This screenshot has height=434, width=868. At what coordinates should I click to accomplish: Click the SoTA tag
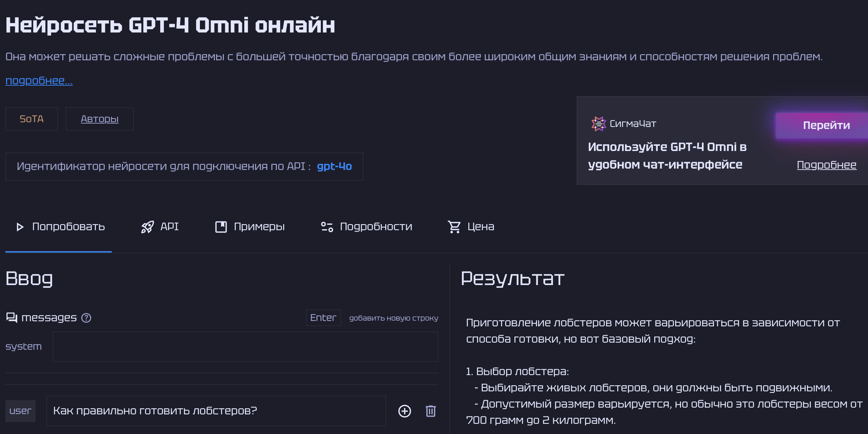click(x=32, y=119)
